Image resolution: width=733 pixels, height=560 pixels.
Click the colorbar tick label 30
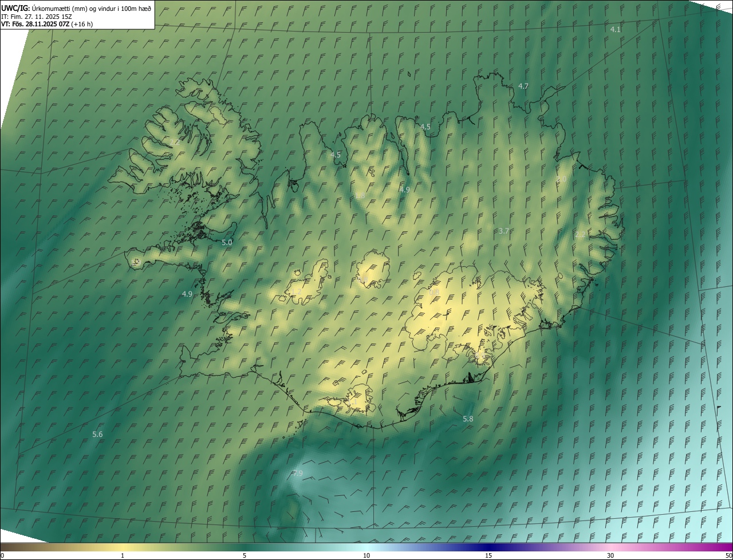[x=610, y=555]
